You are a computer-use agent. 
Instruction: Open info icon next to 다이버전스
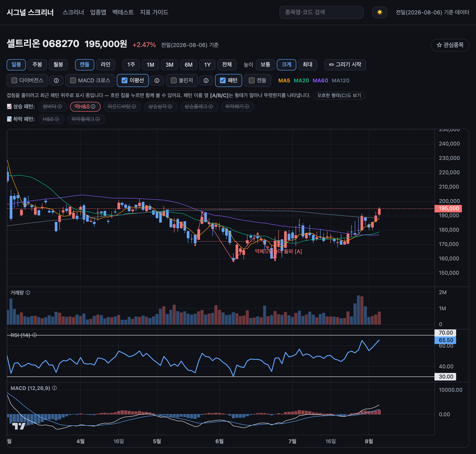pos(56,81)
